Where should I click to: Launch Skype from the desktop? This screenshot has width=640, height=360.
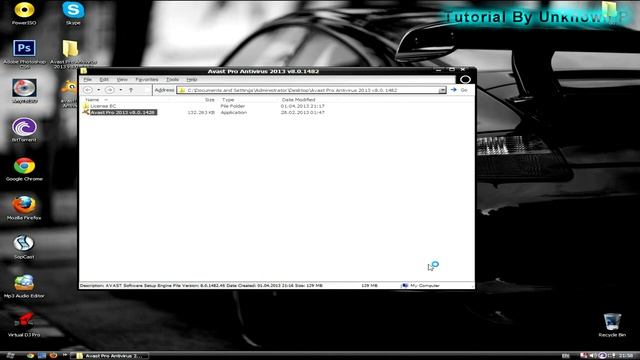tap(73, 10)
